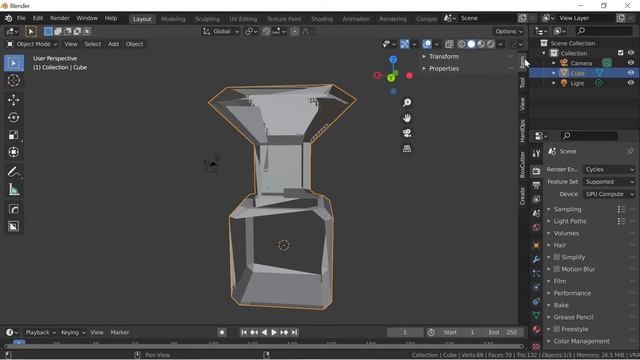Open the File menu
The height and width of the screenshot is (360, 640).
[21, 18]
